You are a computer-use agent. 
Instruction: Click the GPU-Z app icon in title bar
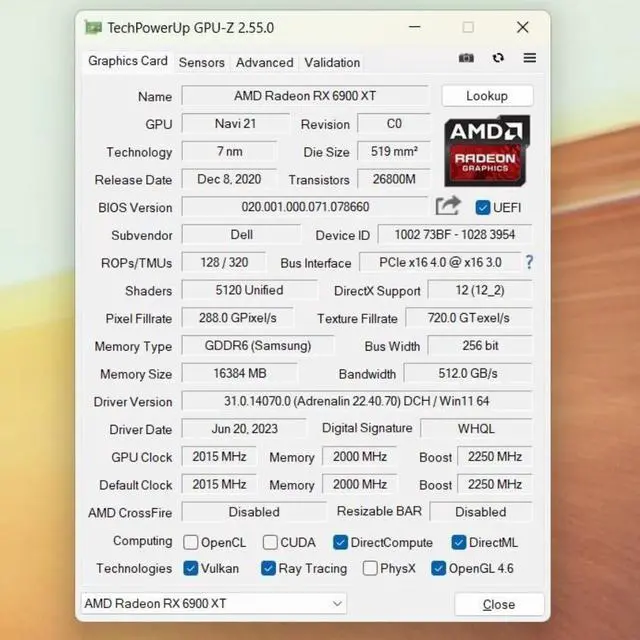point(93,28)
